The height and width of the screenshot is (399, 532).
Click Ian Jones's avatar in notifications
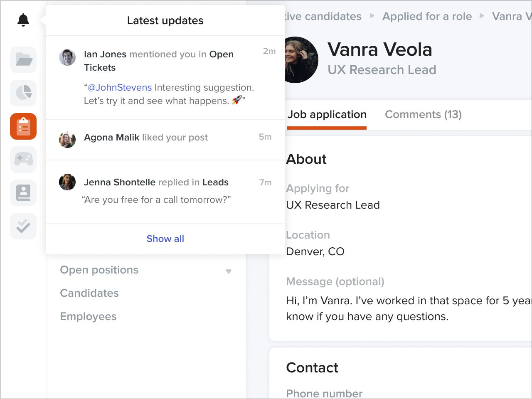coord(67,57)
